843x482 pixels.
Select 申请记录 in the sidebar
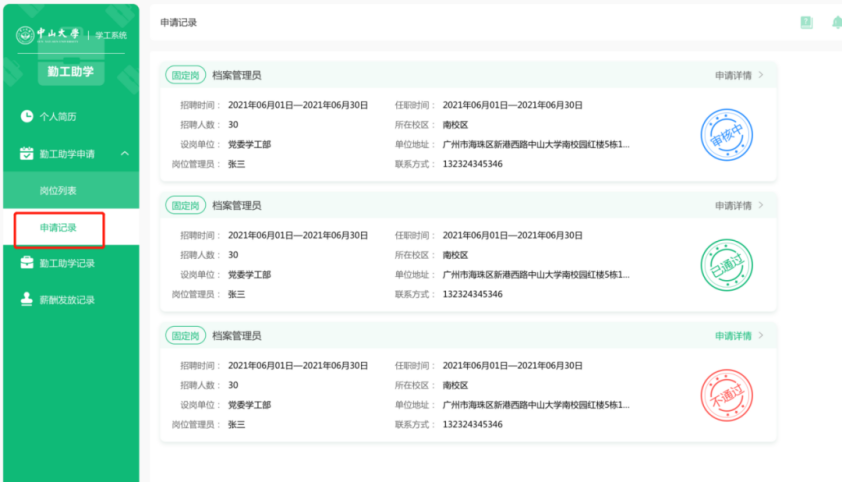point(58,228)
